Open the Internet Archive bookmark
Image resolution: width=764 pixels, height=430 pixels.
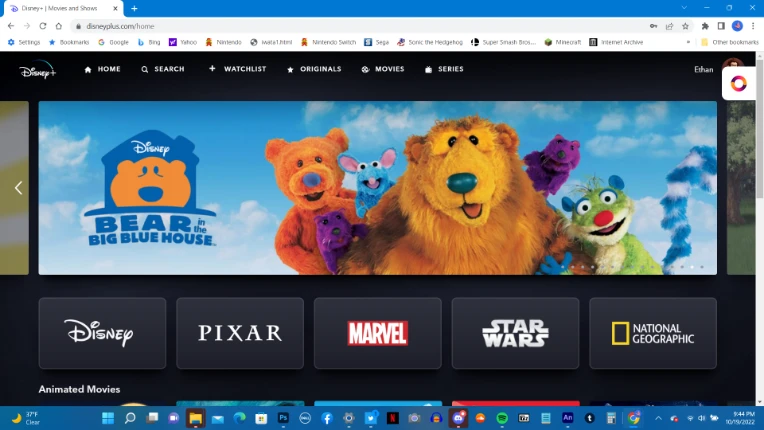point(616,42)
